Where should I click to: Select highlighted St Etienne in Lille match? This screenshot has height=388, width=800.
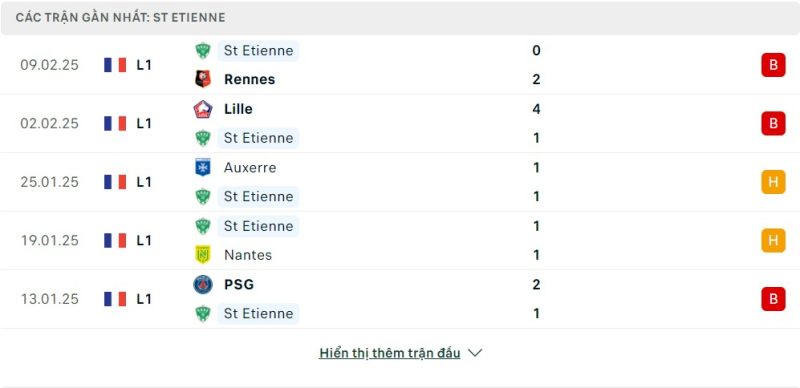pyautogui.click(x=258, y=138)
